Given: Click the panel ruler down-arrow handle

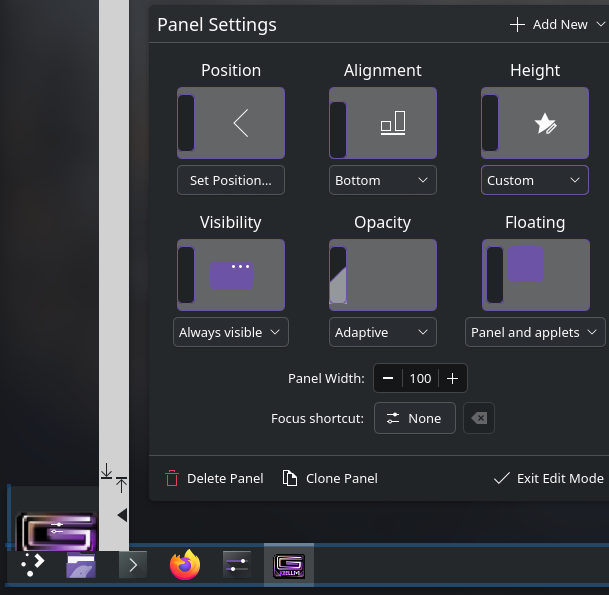Looking at the screenshot, I should tap(106, 471).
